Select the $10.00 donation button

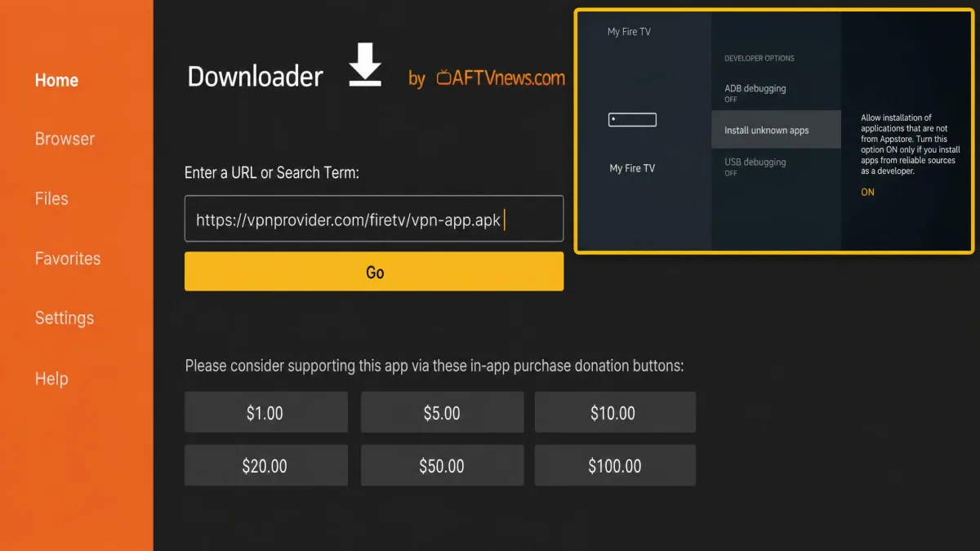[615, 412]
